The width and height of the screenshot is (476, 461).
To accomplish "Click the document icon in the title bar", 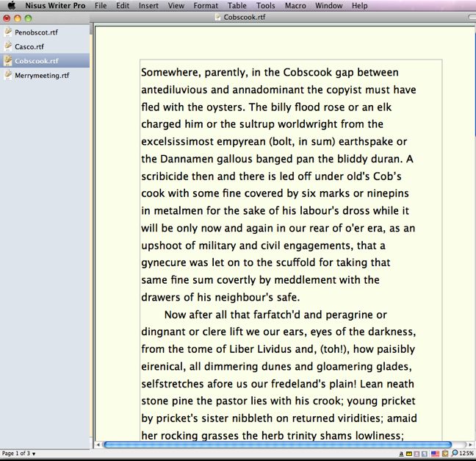I will 218,16.
